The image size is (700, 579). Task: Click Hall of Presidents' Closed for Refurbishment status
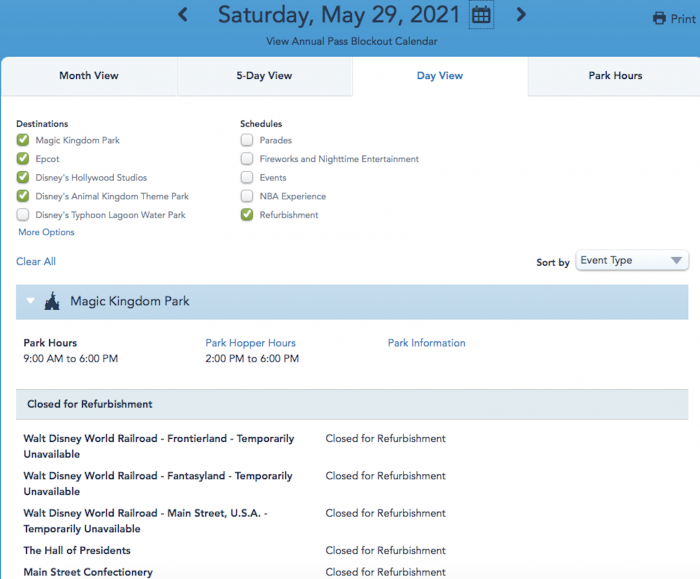pos(385,550)
